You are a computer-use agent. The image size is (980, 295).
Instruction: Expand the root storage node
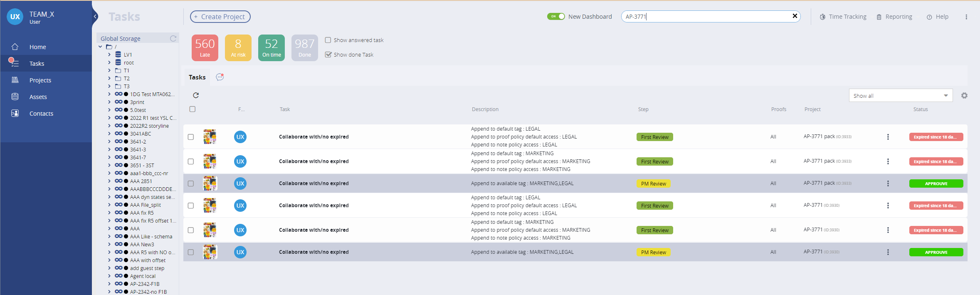(109, 62)
